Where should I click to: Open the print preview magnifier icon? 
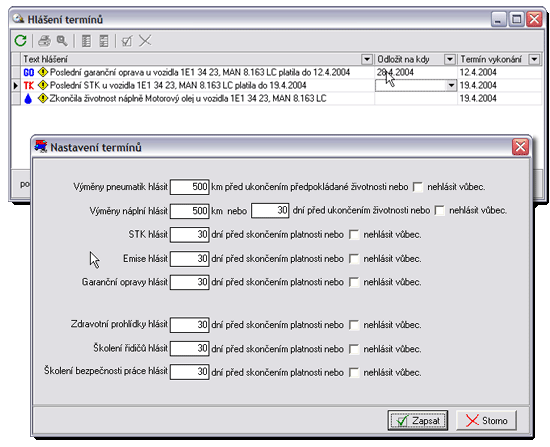pyautogui.click(x=62, y=41)
